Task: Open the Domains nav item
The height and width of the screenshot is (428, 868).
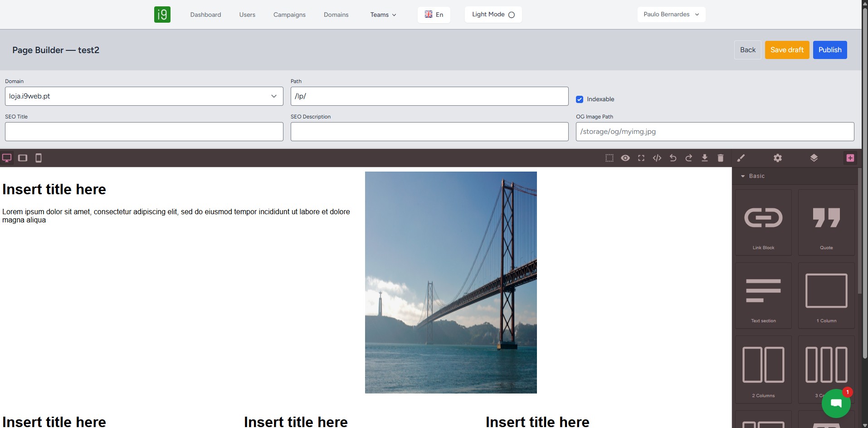Action: (x=336, y=15)
